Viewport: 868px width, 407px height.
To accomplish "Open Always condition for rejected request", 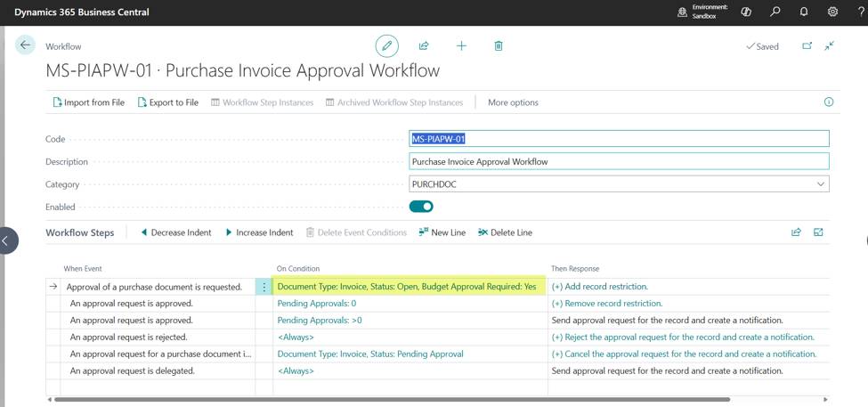I will (x=296, y=338).
